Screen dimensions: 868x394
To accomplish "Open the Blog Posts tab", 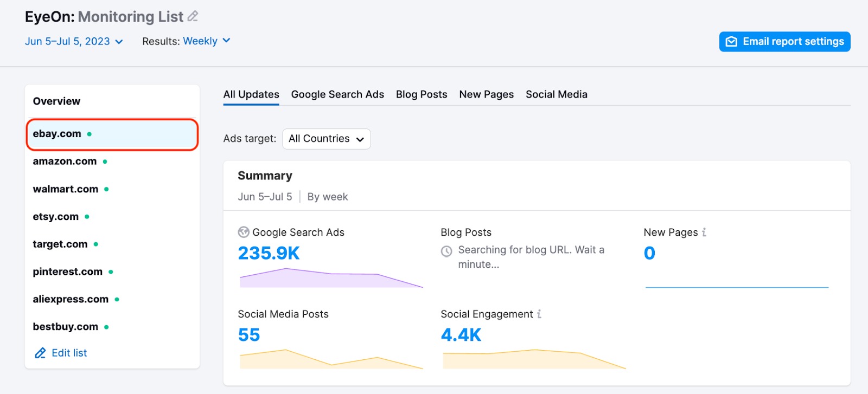I will coord(422,94).
